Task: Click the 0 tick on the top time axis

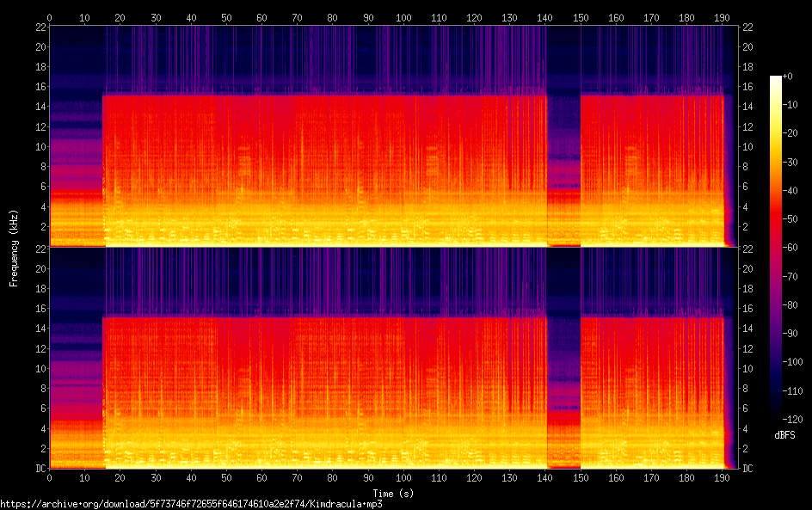Action: coord(50,17)
